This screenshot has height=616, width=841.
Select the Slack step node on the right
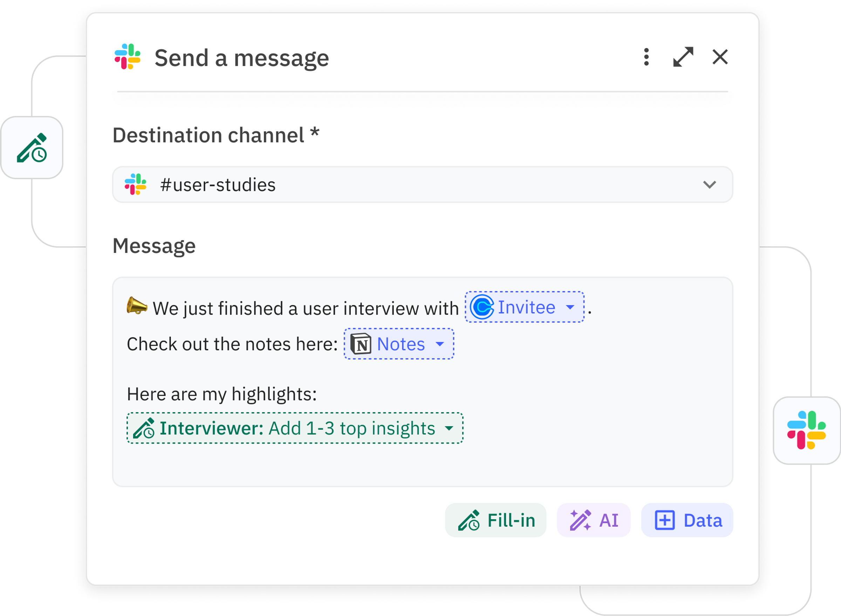pyautogui.click(x=807, y=430)
